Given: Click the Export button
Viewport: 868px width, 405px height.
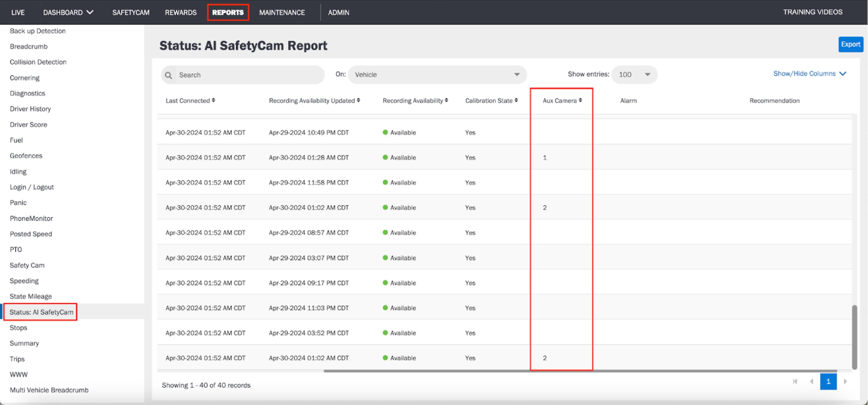Looking at the screenshot, I should [x=851, y=44].
